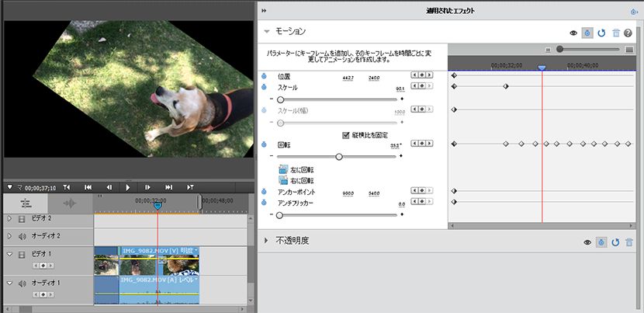The image size is (644, 313).
Task: Select the second スケール keyframe diamond
Action: coord(506,86)
